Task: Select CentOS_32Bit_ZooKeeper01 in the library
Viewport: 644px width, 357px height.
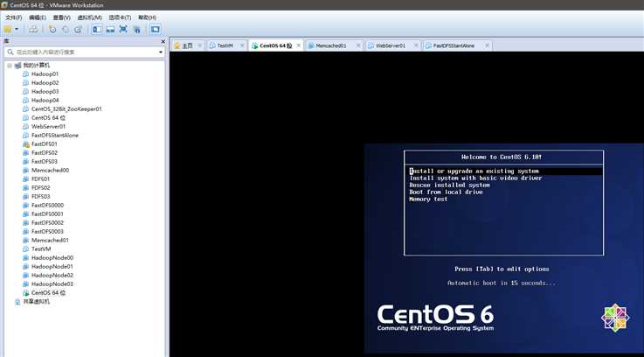Action: point(66,109)
